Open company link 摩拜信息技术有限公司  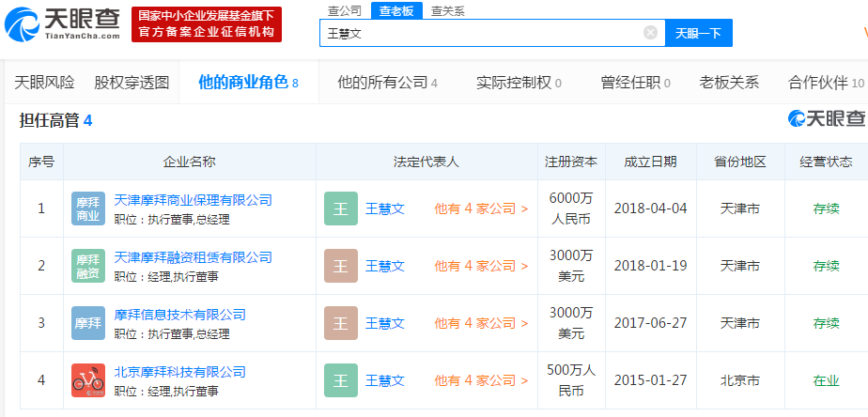[180, 315]
